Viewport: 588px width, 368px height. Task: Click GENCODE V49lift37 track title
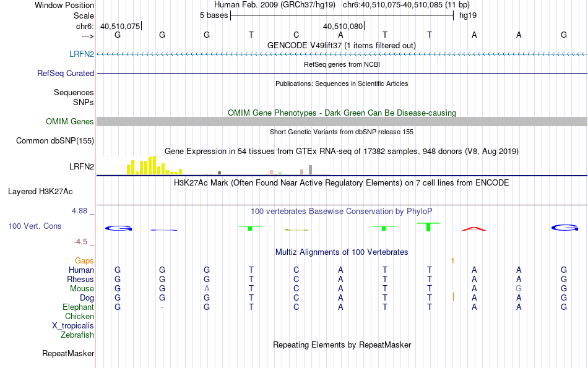[x=341, y=45]
